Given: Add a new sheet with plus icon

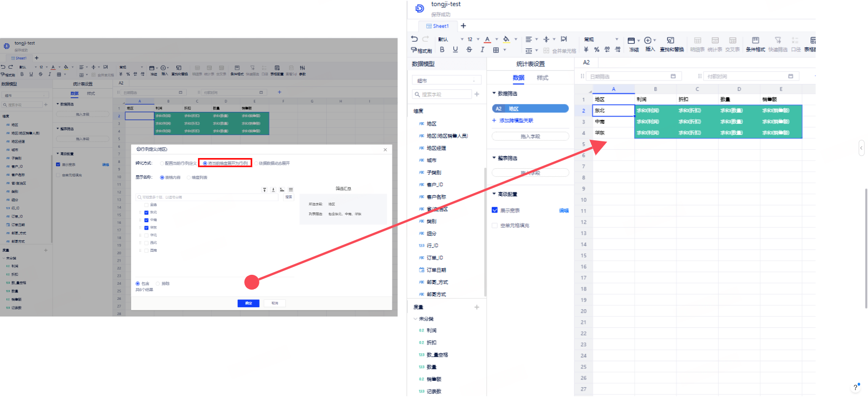Looking at the screenshot, I should (x=463, y=26).
